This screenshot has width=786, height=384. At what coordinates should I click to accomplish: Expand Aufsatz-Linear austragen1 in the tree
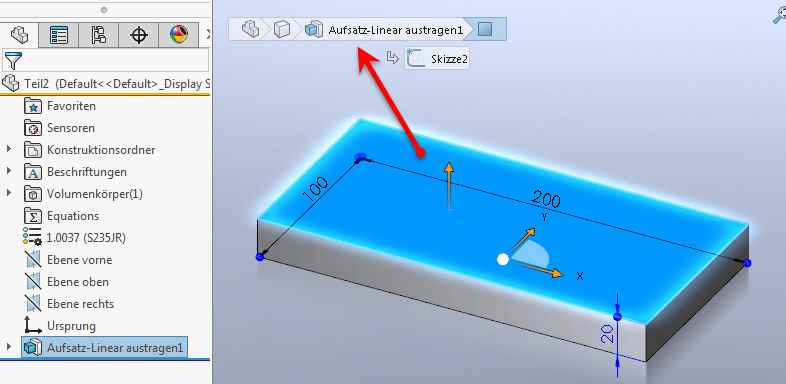[9, 347]
